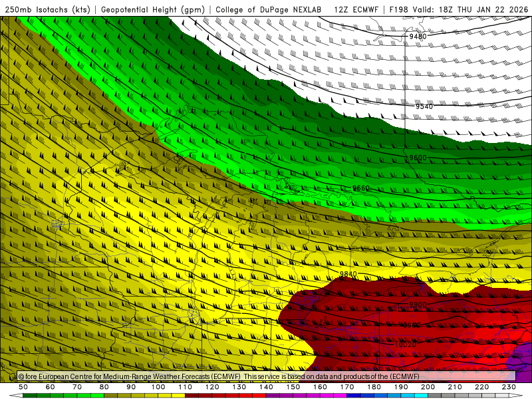Click the 90 value on the color scale

[131, 387]
